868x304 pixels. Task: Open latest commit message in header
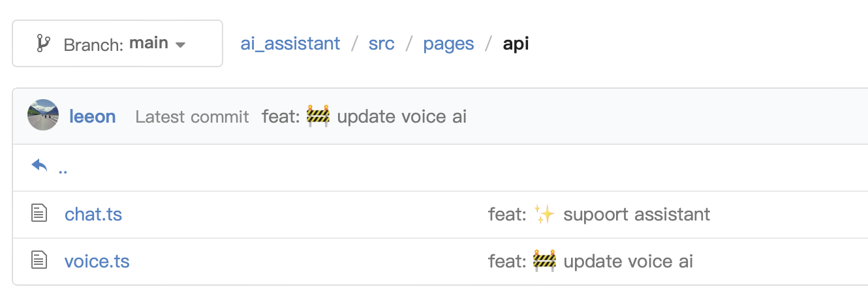[x=364, y=117]
